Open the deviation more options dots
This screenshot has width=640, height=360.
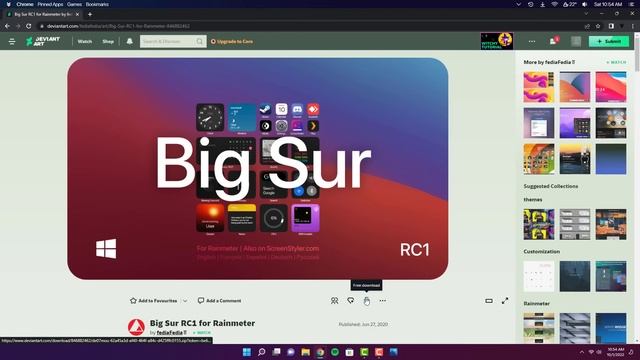click(382, 301)
